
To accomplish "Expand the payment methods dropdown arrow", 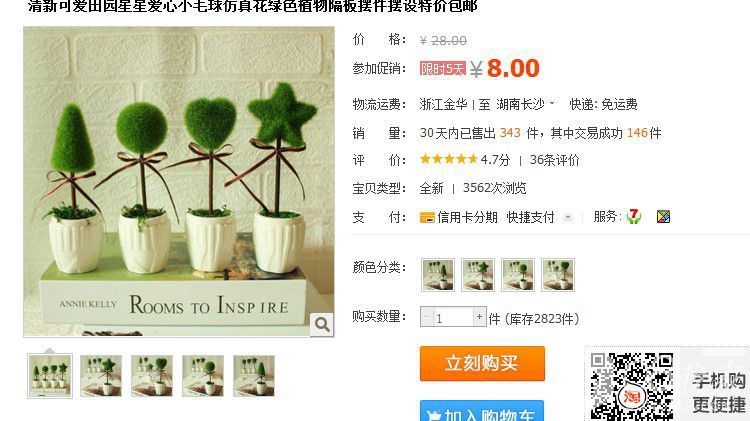I will click(x=568, y=218).
